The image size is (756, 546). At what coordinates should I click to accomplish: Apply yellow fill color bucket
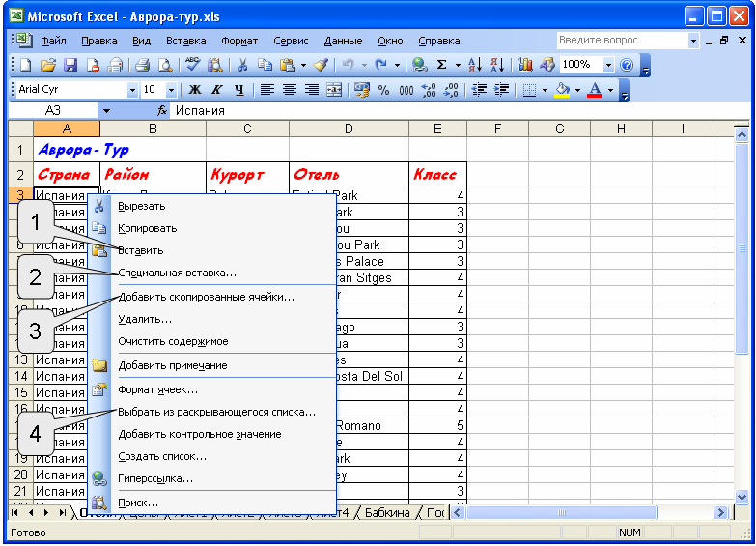[x=562, y=90]
